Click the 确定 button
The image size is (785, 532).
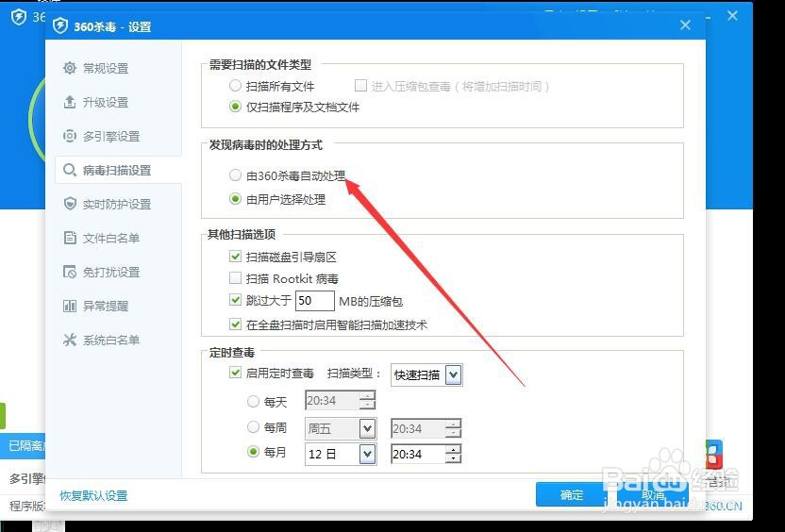point(571,495)
